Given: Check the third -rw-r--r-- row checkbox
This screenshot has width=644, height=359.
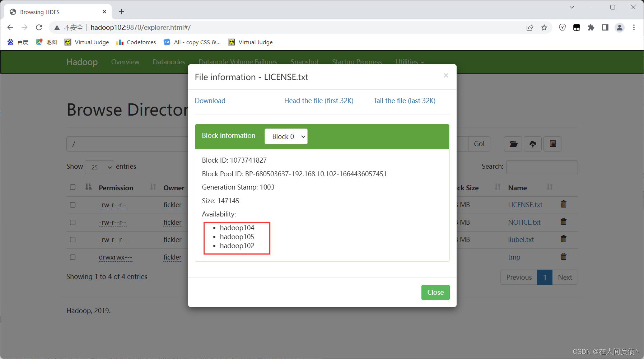Looking at the screenshot, I should tap(73, 239).
